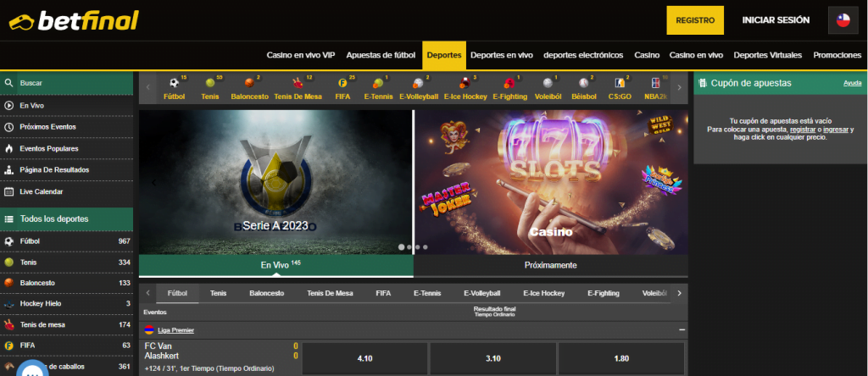The image size is (868, 376).
Task: Select the E-Fighting live sports tab
Action: [x=604, y=293]
